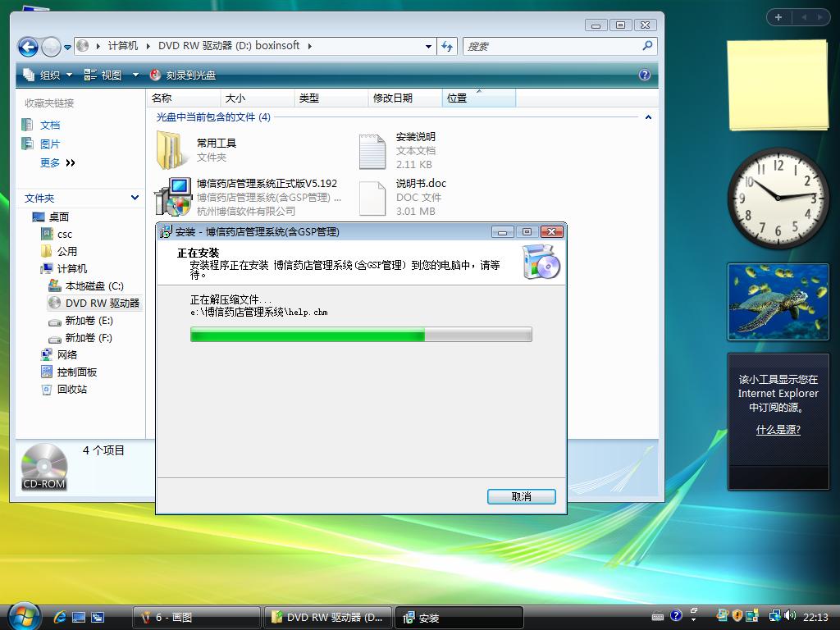Select the 博信药店管理系统正式版V5.192 installer icon
Viewport: 840px width, 630px height.
coord(172,198)
